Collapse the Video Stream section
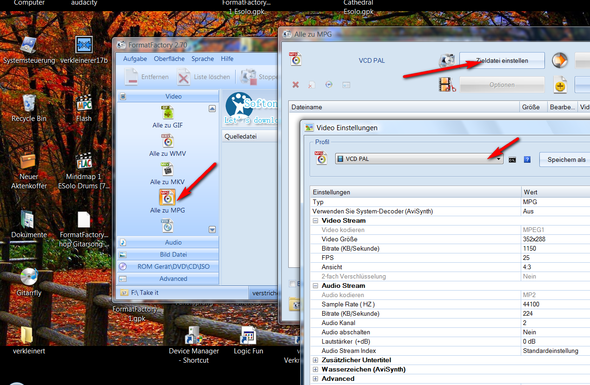 [315, 221]
